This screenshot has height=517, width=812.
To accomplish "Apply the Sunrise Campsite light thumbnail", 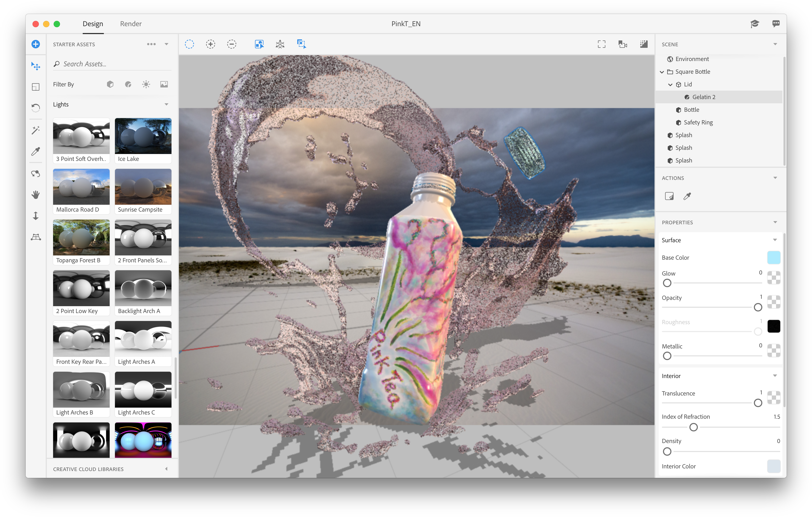I will point(143,192).
